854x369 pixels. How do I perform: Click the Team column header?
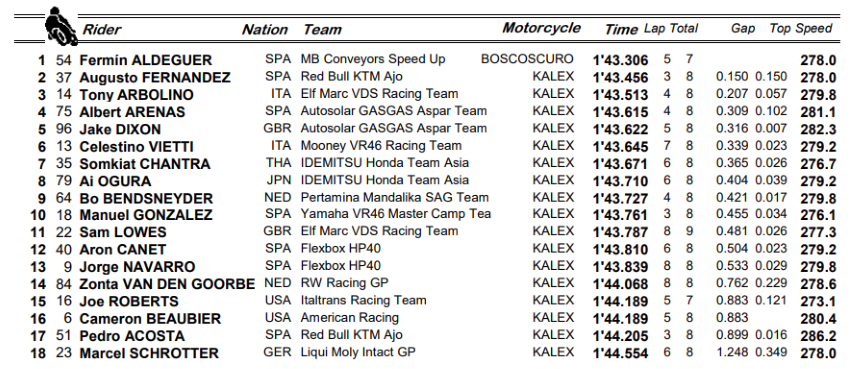click(322, 29)
